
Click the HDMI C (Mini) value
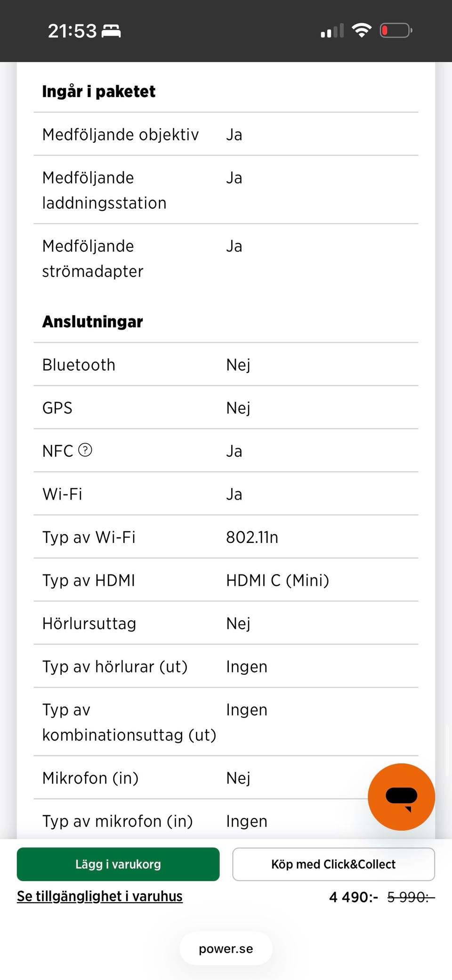click(277, 580)
